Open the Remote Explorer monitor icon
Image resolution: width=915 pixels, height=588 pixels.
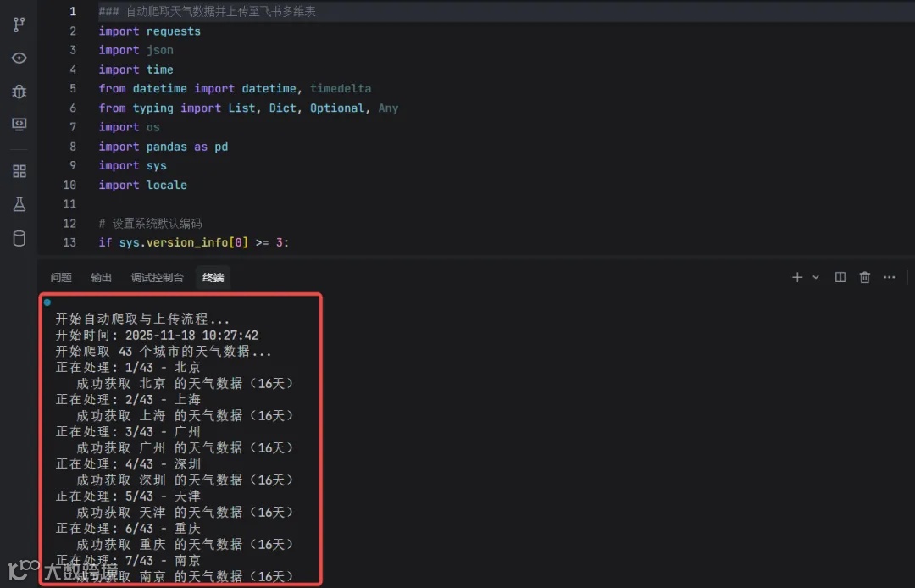19,125
